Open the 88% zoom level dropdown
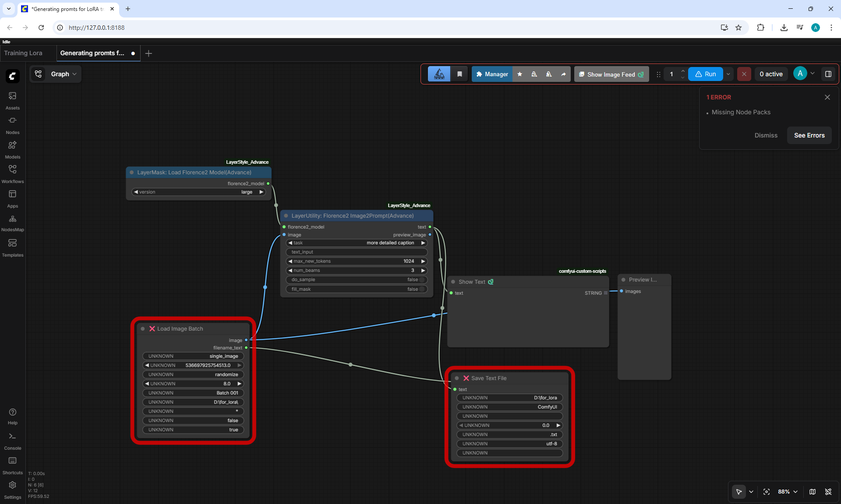 click(x=788, y=492)
